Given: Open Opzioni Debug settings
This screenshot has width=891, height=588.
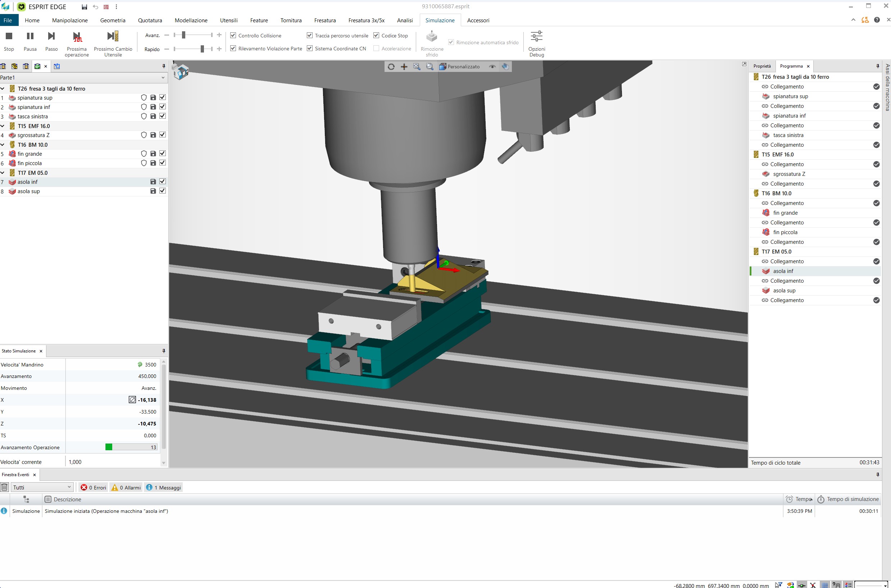Looking at the screenshot, I should 537,44.
